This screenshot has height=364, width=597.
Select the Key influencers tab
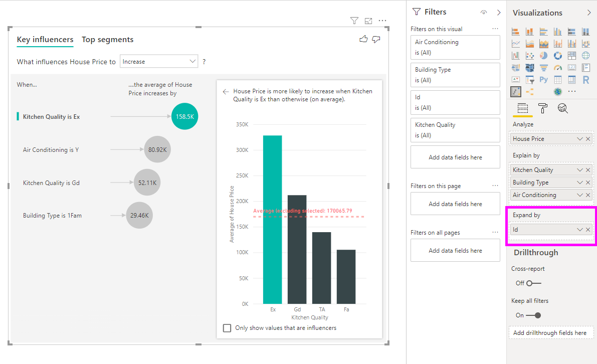coord(45,40)
